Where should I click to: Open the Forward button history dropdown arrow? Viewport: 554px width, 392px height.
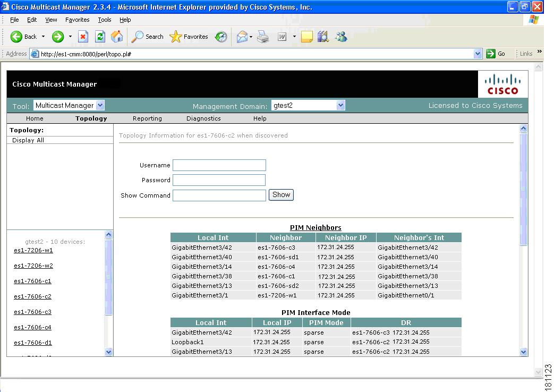(x=70, y=37)
